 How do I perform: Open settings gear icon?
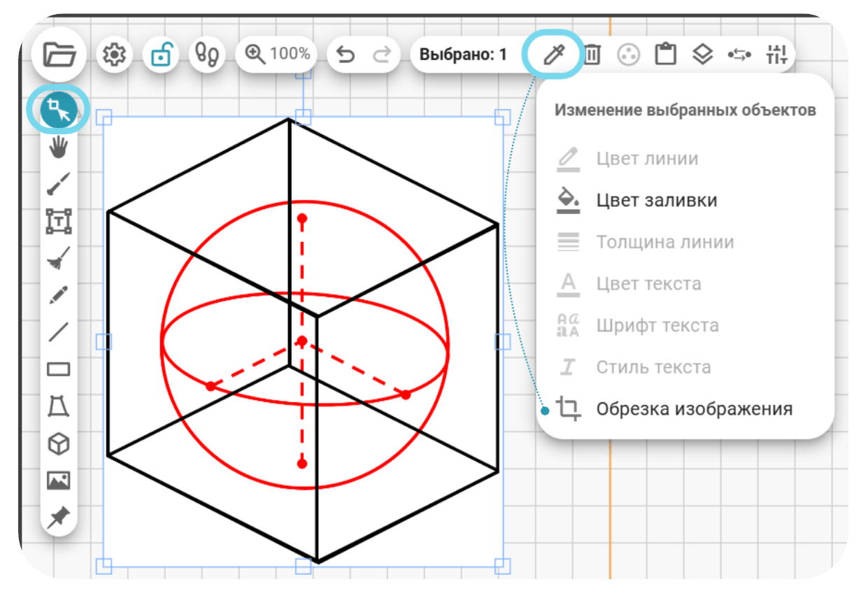coord(115,55)
